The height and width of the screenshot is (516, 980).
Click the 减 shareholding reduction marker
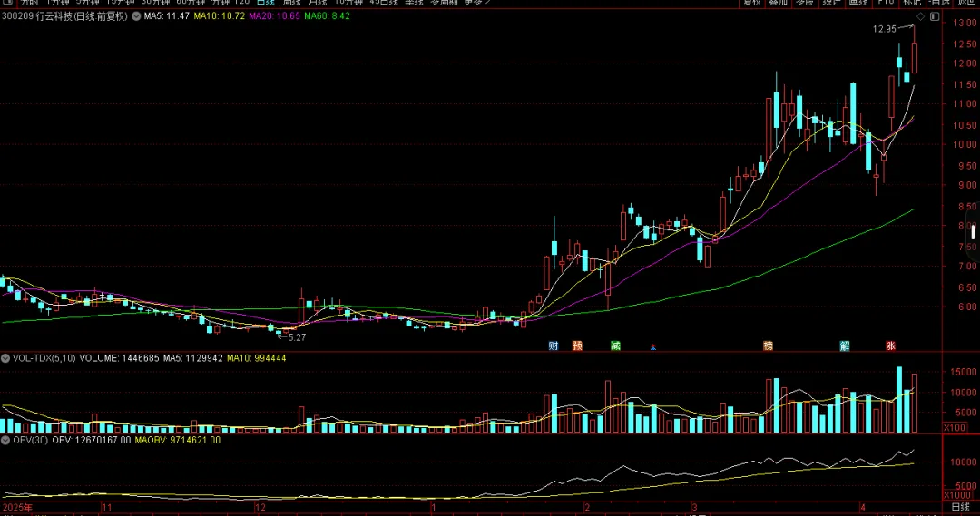[615, 346]
